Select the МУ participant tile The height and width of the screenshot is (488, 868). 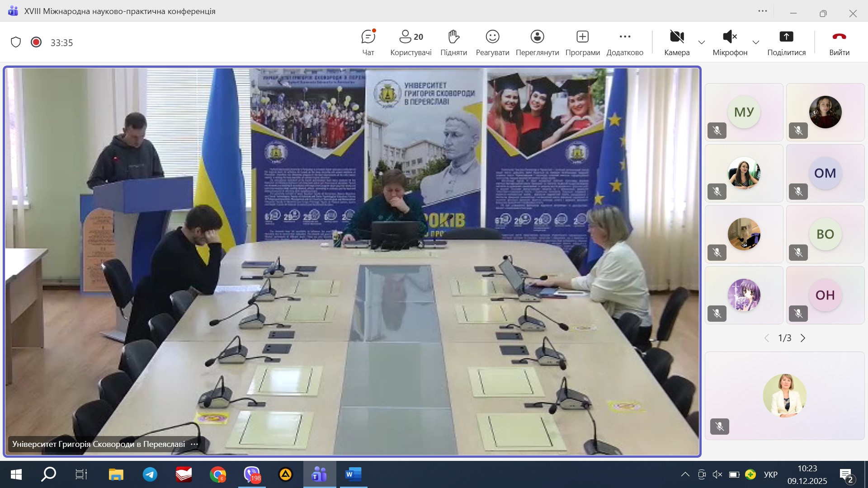pyautogui.click(x=744, y=112)
